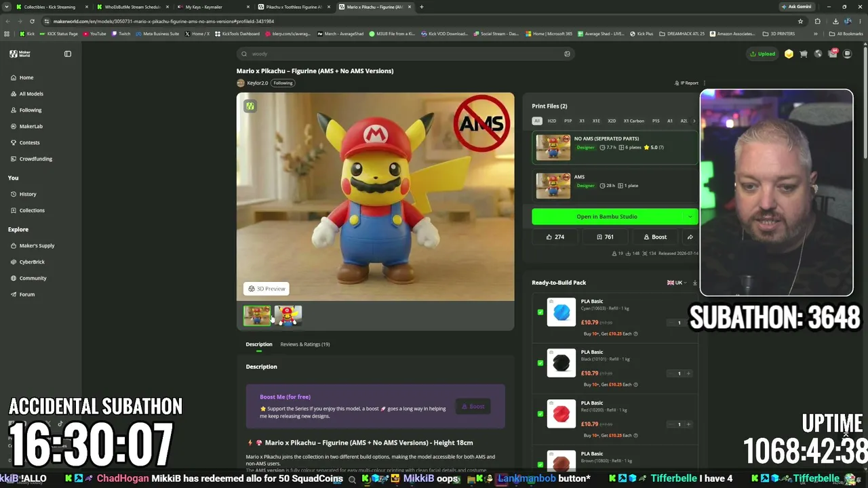Expand the browser tab search dropdown
The width and height of the screenshot is (868, 488).
tap(7, 7)
